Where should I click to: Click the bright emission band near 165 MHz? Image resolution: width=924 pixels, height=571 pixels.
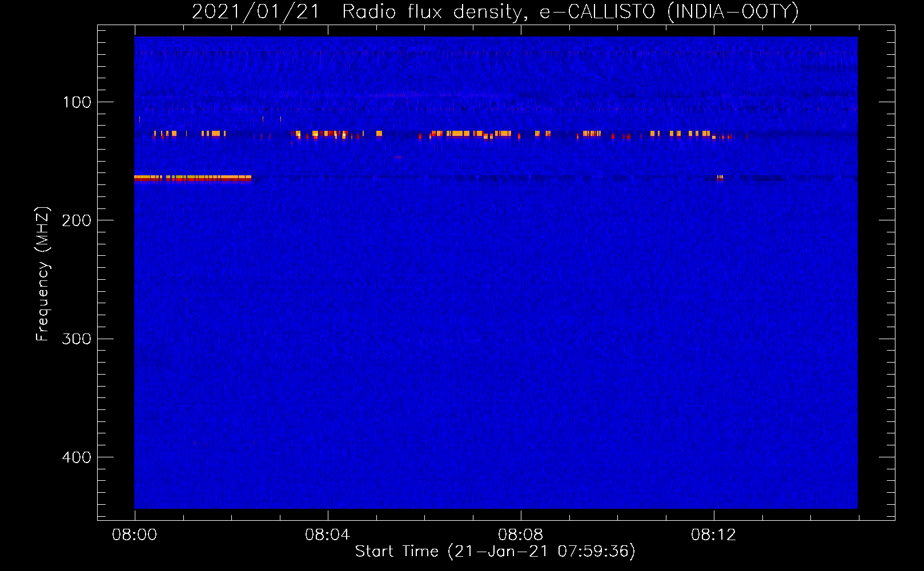193,179
